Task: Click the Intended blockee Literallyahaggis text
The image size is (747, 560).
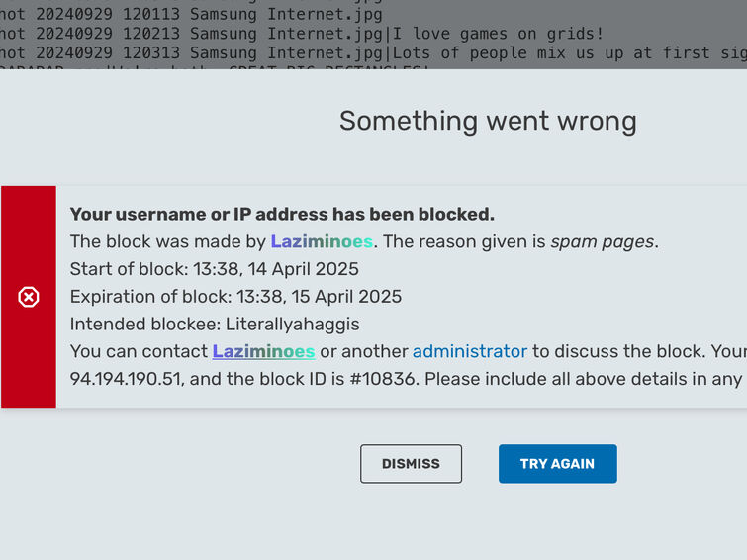Action: coord(215,325)
